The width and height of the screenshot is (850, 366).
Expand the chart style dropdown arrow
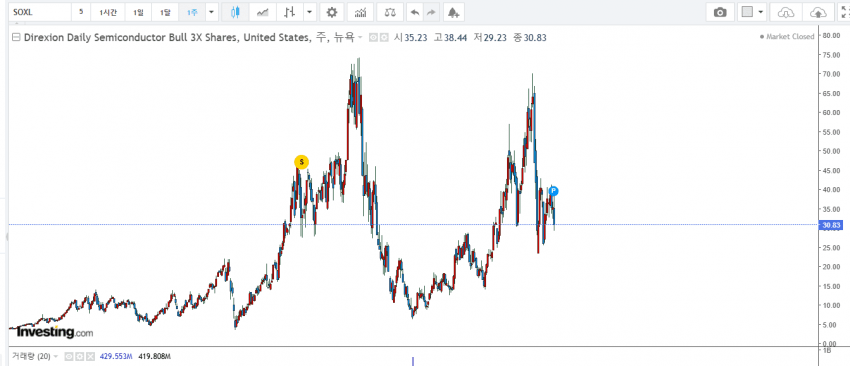(x=310, y=12)
